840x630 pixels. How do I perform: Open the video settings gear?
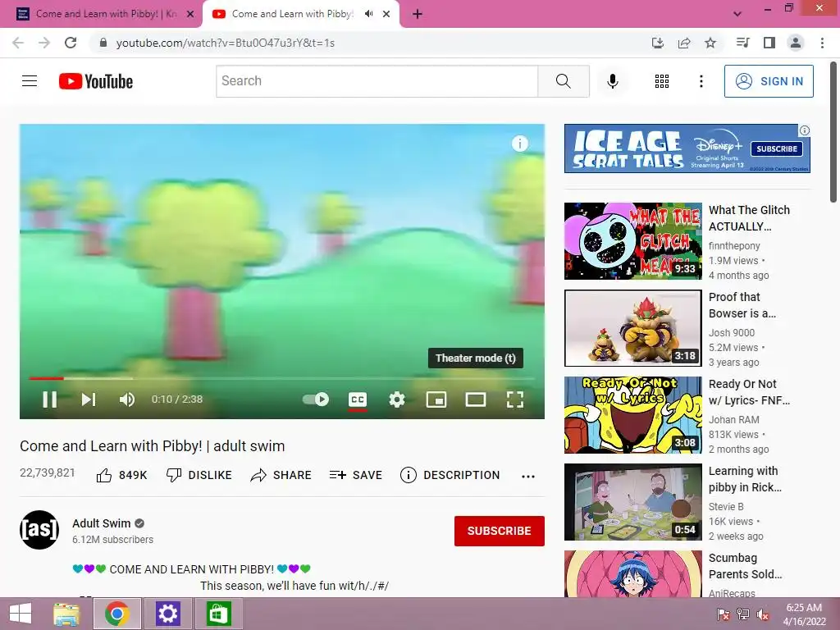tap(396, 399)
